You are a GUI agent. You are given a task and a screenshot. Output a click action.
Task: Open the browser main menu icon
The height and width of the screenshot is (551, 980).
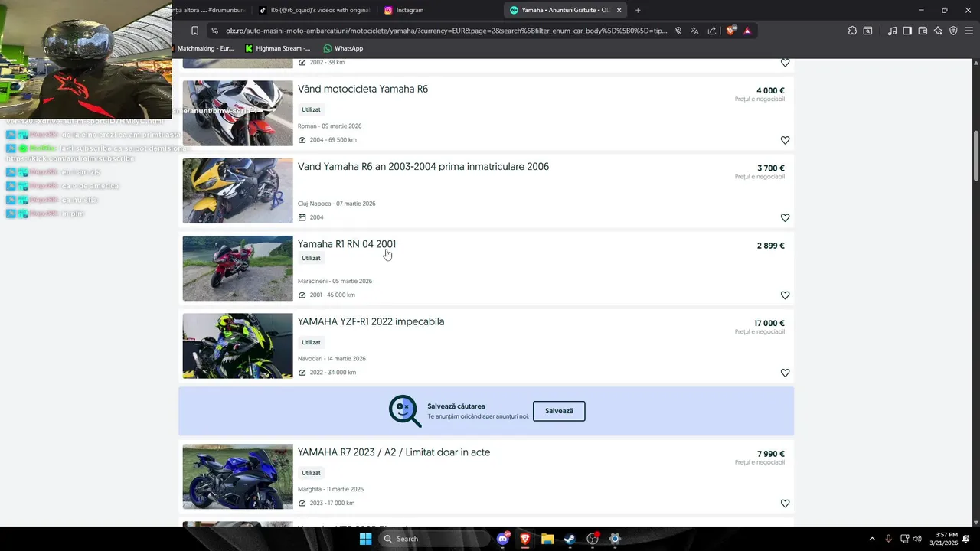[969, 31]
